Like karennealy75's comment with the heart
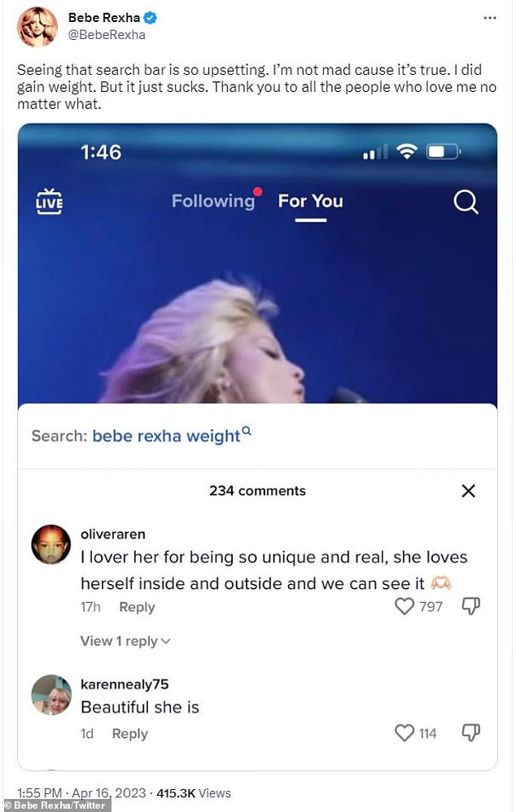The width and height of the screenshot is (516, 812). tap(404, 733)
